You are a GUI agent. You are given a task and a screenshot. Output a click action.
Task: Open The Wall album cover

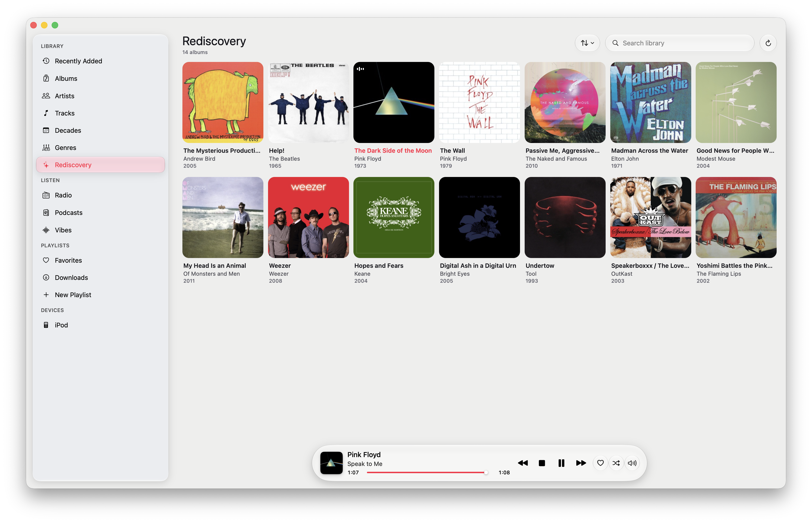pyautogui.click(x=479, y=102)
